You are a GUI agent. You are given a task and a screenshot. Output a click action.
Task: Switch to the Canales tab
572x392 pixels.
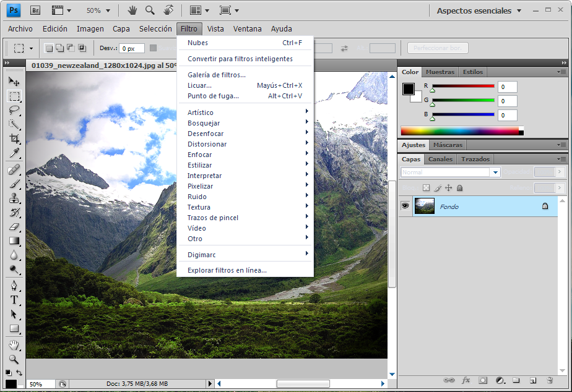441,159
